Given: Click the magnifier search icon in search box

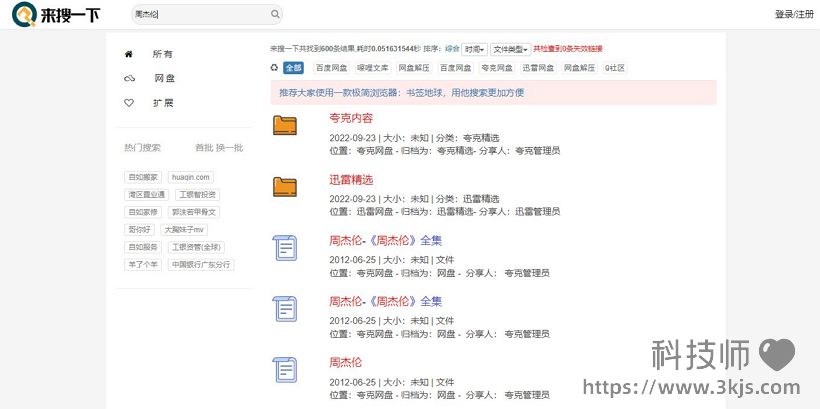Looking at the screenshot, I should coord(275,15).
